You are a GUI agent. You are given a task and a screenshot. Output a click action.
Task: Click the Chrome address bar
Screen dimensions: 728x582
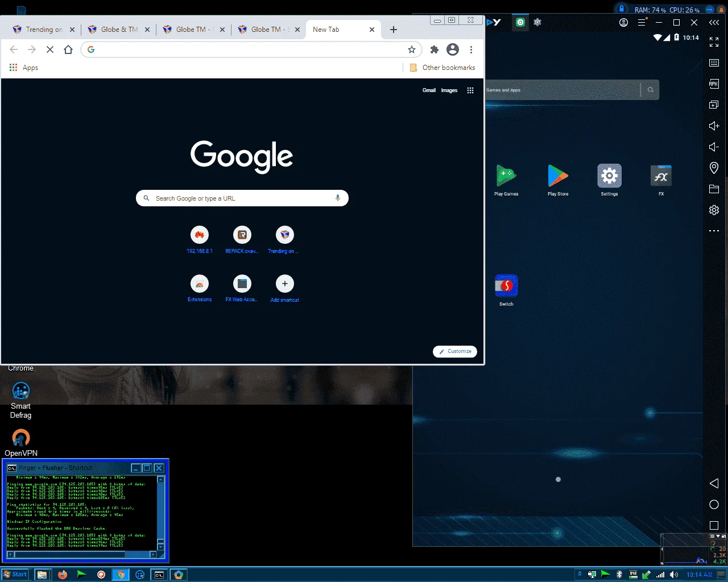pos(250,49)
